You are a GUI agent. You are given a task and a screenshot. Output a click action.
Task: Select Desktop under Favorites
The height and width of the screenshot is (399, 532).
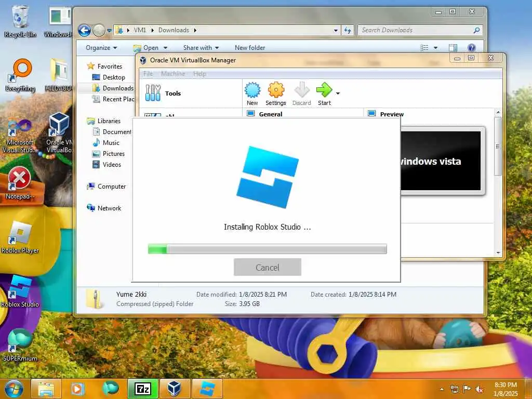[x=109, y=77]
